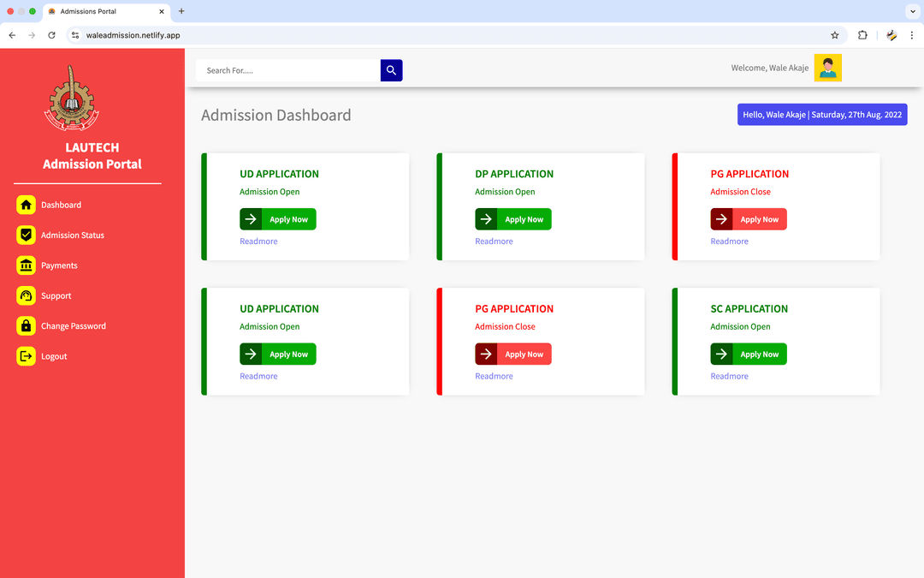Open the Chrome three-dot menu
The width and height of the screenshot is (924, 578).
click(911, 35)
